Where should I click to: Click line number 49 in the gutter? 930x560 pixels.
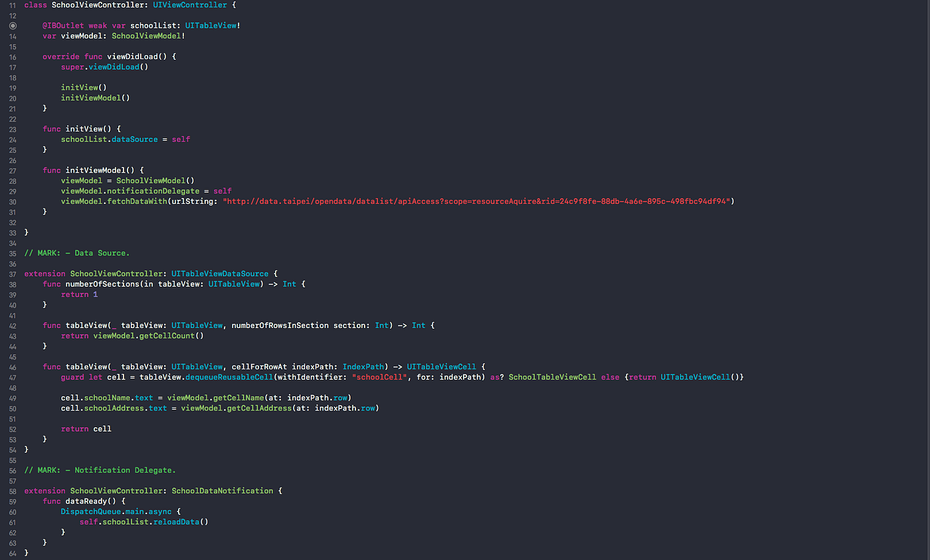tap(12, 397)
